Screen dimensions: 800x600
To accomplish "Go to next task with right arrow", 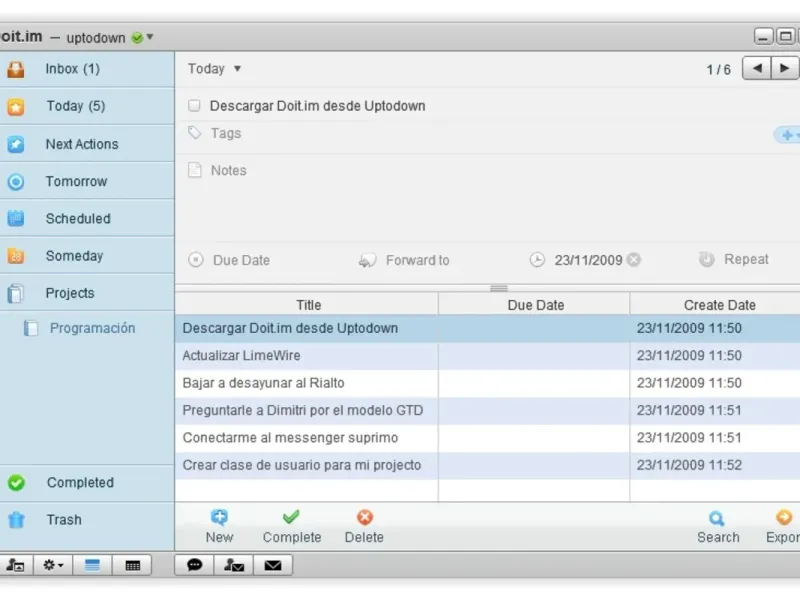I will [x=785, y=68].
